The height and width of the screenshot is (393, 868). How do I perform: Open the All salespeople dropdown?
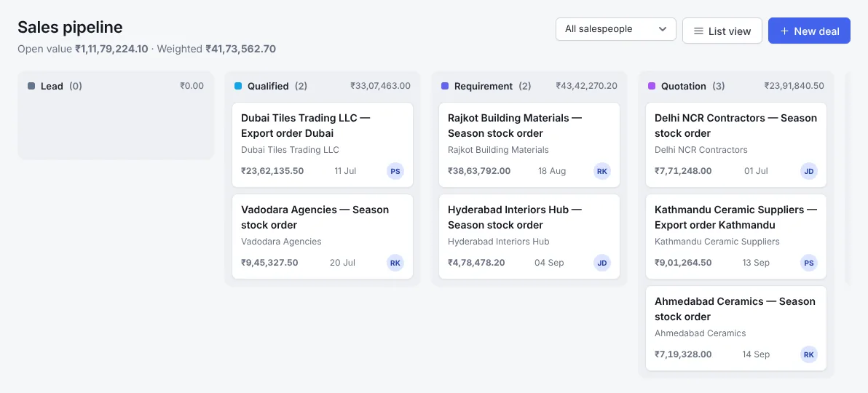point(615,29)
